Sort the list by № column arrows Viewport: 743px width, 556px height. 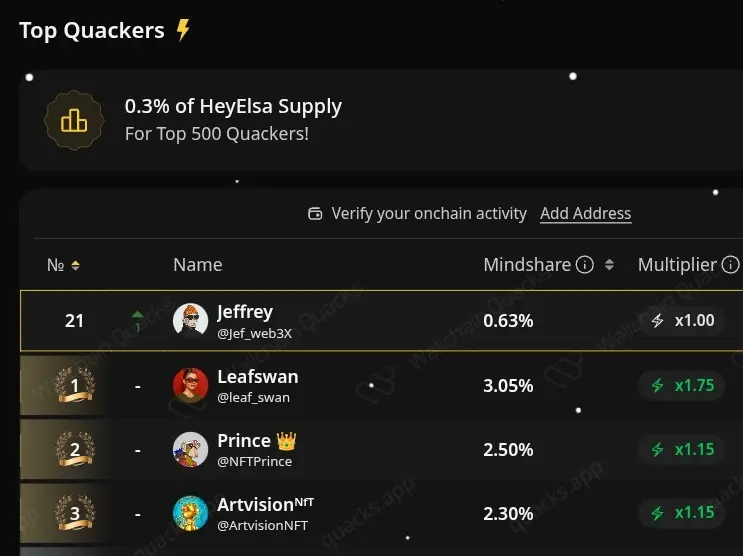[x=75, y=265]
